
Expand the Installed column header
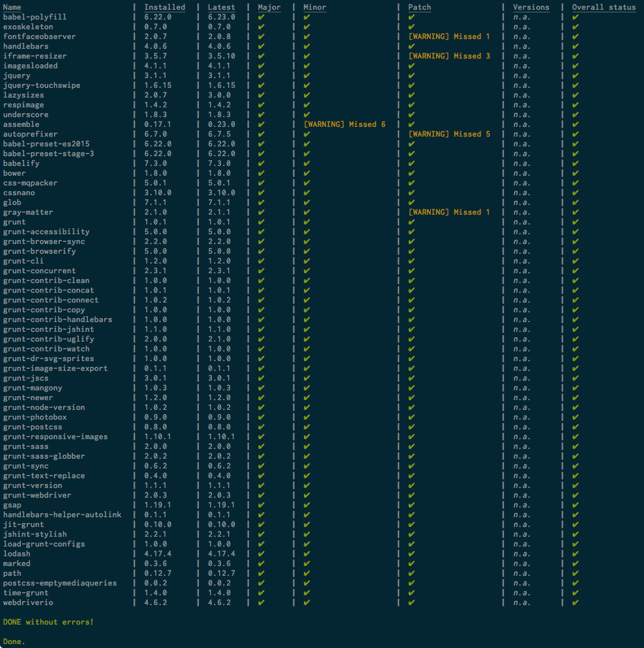[x=164, y=7]
